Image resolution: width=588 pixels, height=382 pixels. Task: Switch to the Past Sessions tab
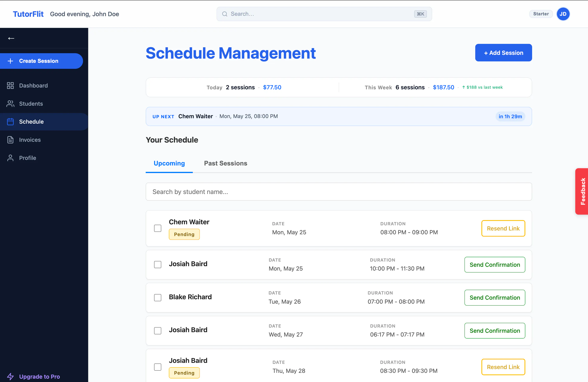[226, 163]
